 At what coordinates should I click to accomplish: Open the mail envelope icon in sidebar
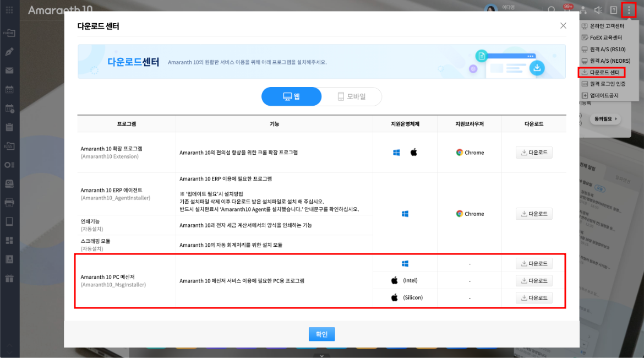[x=9, y=70]
